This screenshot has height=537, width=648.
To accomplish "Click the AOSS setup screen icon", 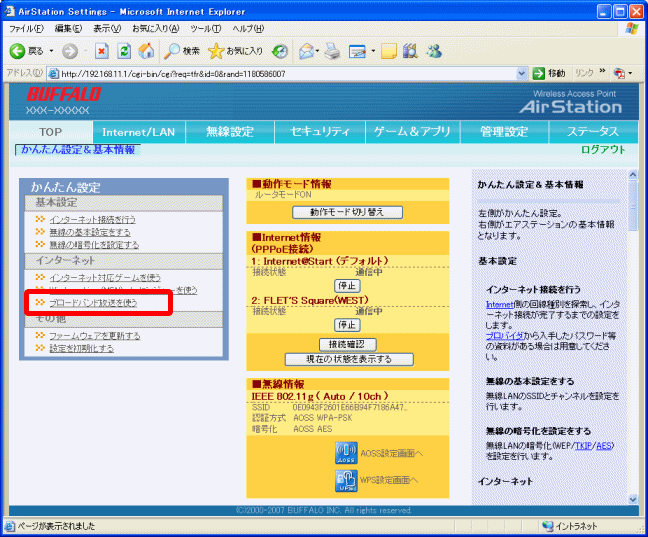I will click(346, 453).
